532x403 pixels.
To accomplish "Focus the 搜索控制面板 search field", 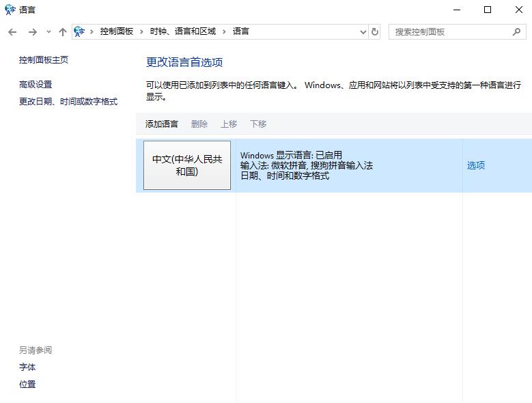I will pos(451,32).
